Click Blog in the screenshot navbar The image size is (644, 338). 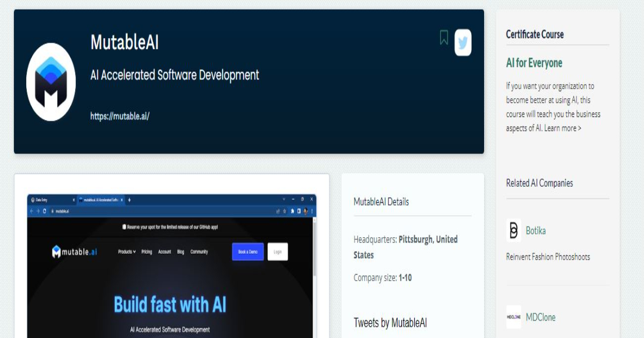181,252
